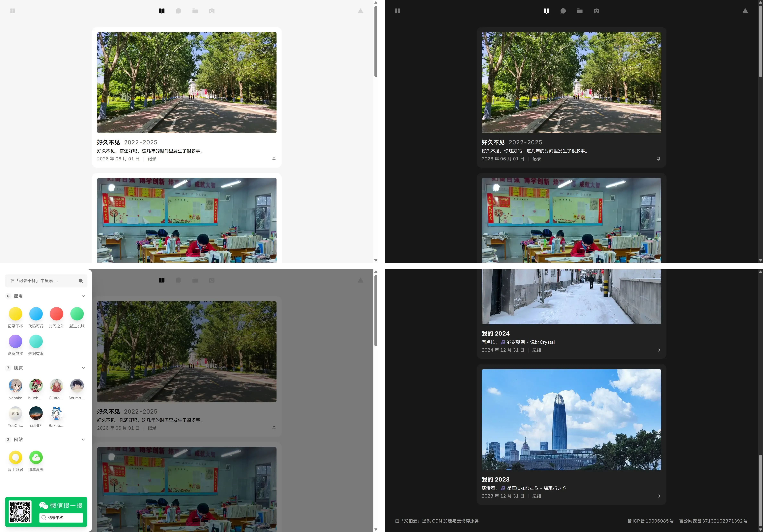This screenshot has height=532, width=763.
Task: Collapse the 应用 section chevron
Action: [x=83, y=296]
